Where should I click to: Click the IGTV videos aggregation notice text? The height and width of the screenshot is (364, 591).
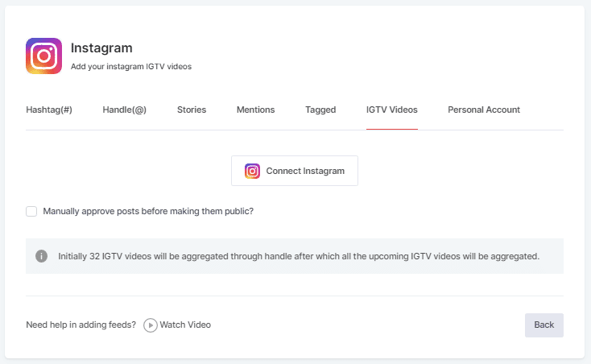coord(298,256)
